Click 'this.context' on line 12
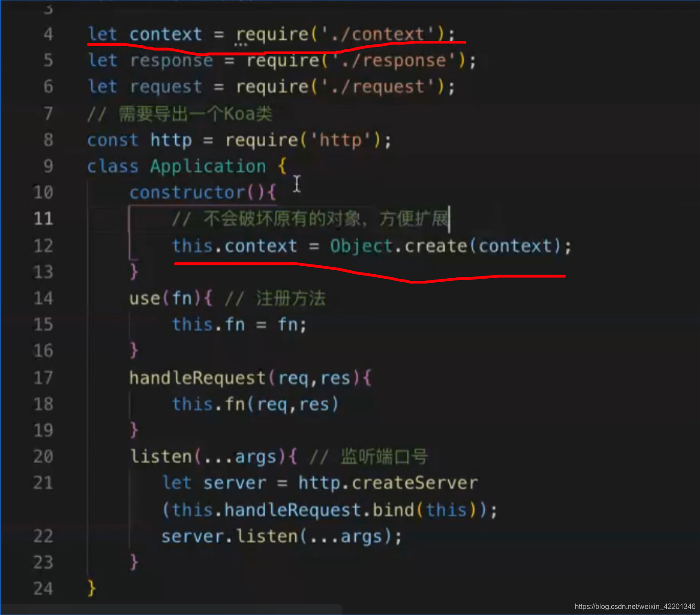 pyautogui.click(x=234, y=245)
